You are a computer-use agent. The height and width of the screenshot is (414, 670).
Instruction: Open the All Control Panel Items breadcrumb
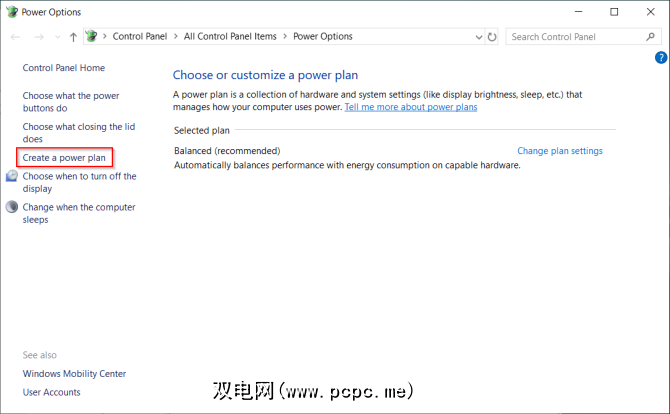(230, 37)
